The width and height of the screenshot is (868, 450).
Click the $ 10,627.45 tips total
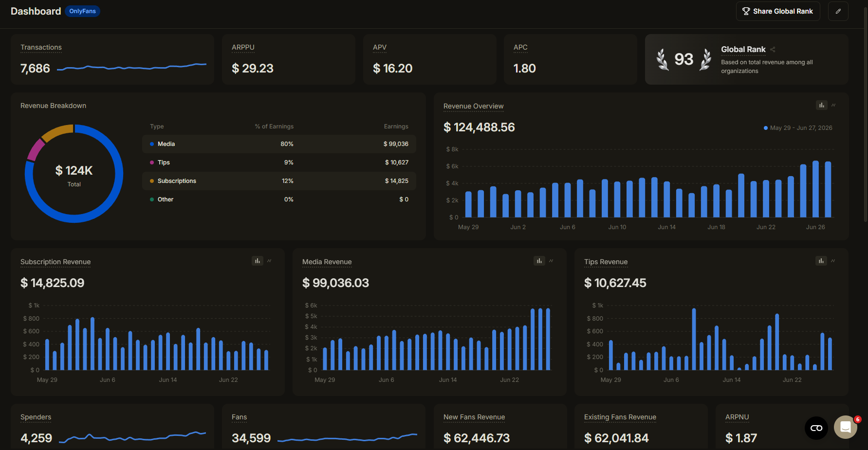(x=615, y=283)
